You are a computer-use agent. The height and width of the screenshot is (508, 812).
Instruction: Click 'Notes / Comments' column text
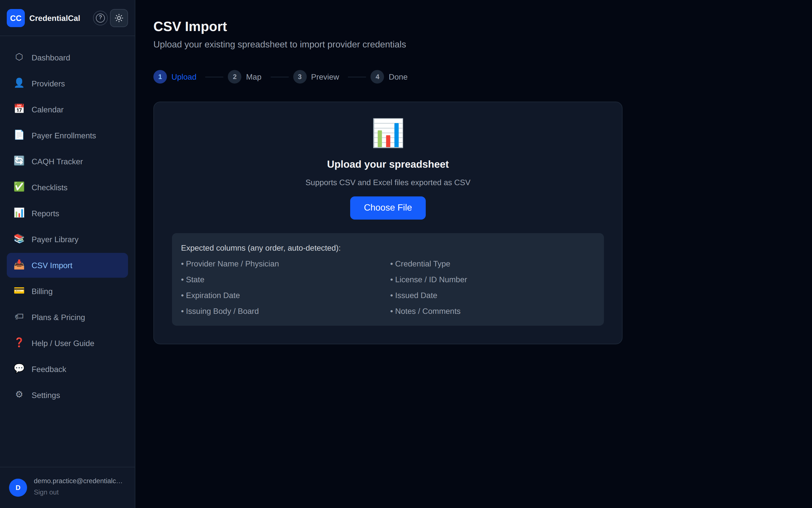[427, 311]
